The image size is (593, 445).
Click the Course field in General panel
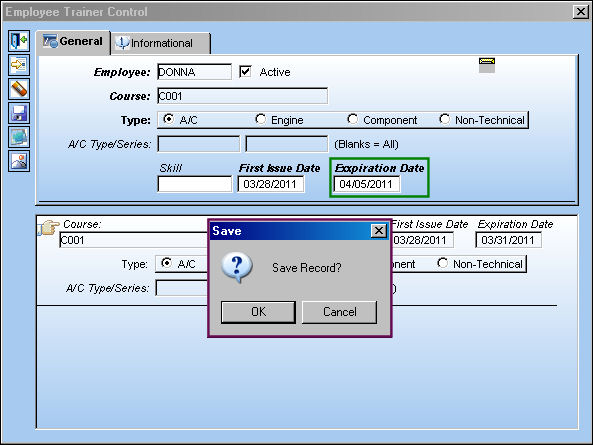[242, 96]
